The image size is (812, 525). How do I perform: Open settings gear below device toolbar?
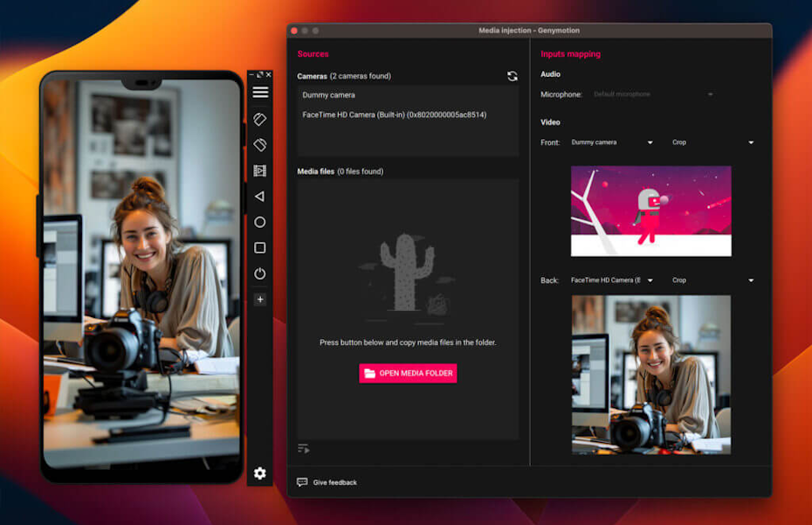[260, 473]
